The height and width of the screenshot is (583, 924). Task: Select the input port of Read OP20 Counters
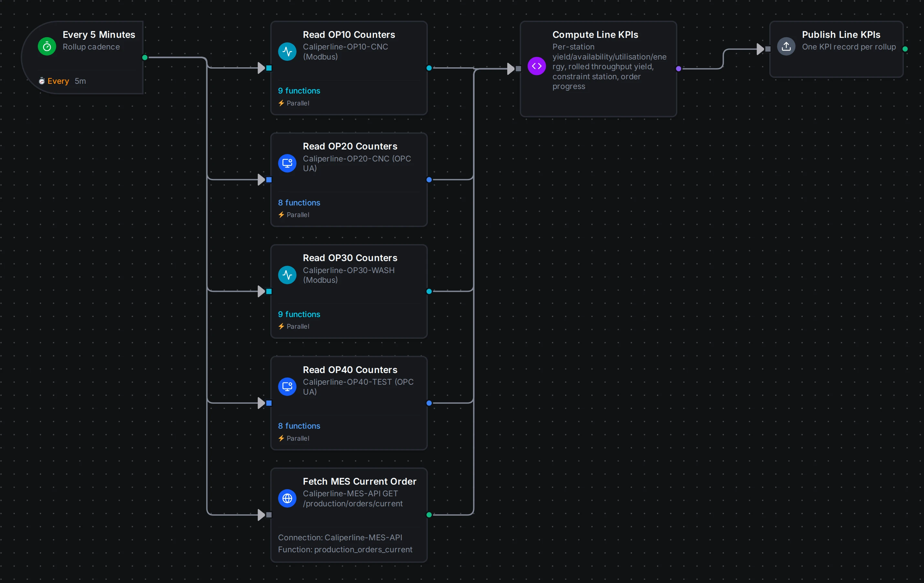pos(269,180)
